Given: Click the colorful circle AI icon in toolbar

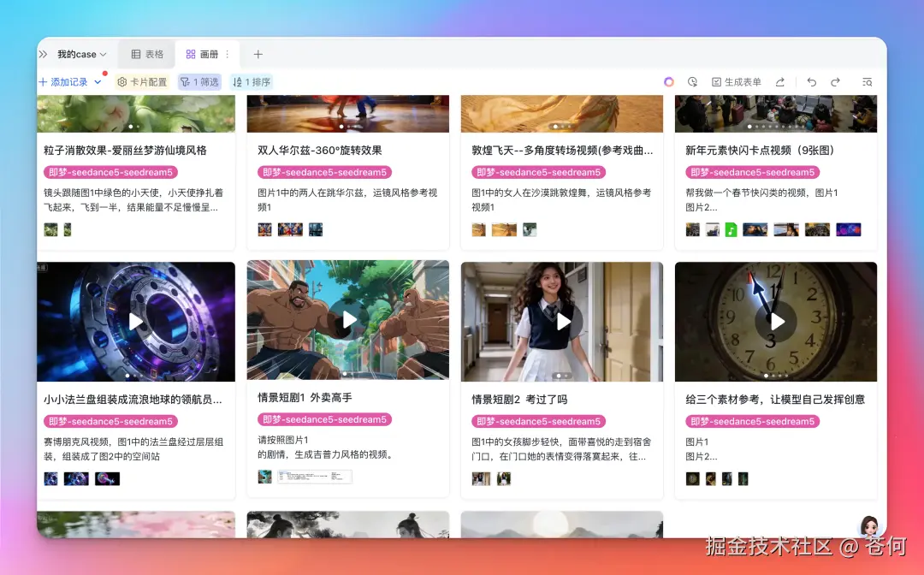Looking at the screenshot, I should pyautogui.click(x=669, y=81).
